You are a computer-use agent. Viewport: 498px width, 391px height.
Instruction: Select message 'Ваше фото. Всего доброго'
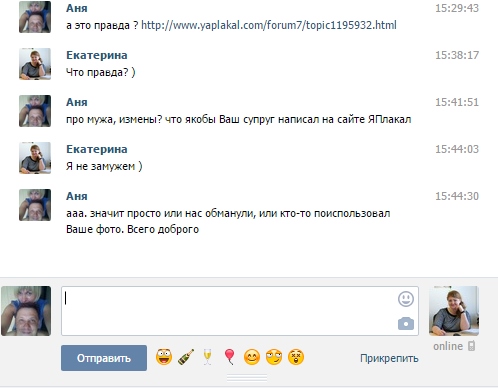pyautogui.click(x=132, y=229)
